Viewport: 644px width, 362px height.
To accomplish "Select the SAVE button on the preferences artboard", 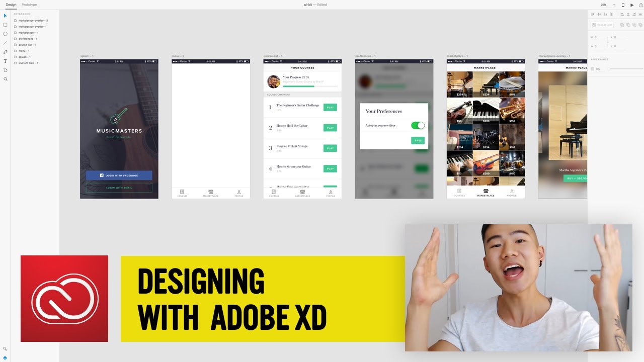I will [418, 140].
